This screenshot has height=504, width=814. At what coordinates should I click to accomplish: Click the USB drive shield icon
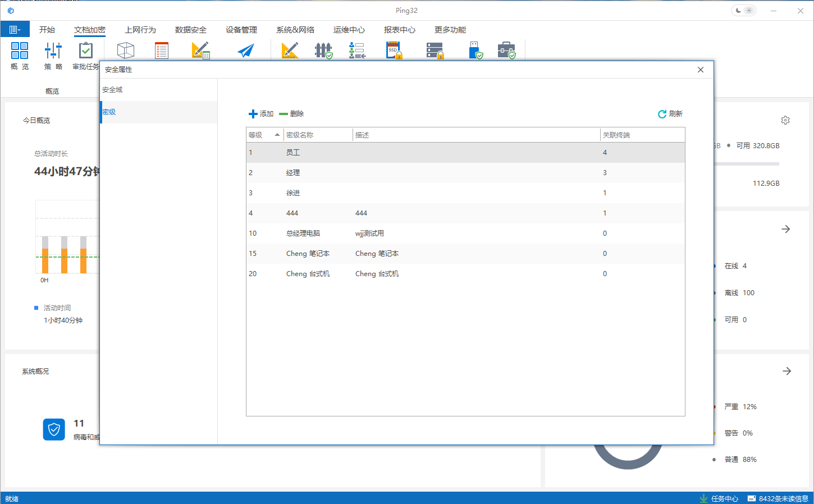coord(475,51)
